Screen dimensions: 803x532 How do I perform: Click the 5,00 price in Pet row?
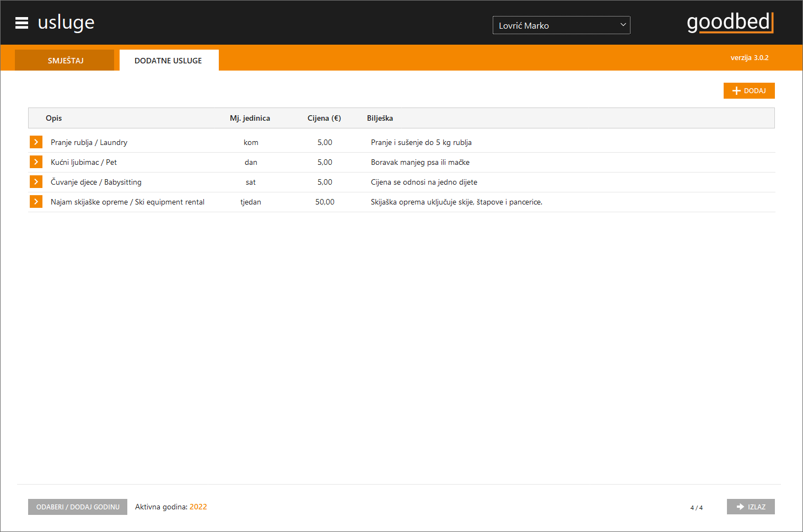click(325, 162)
